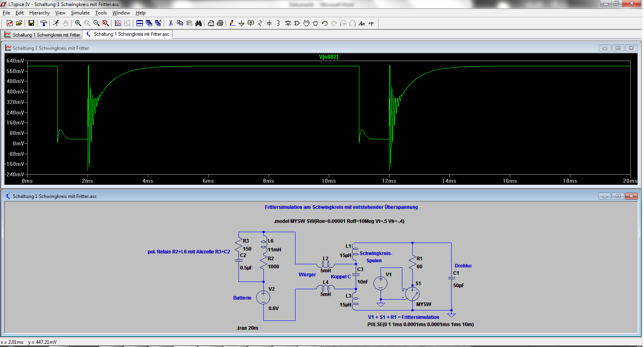644x347 pixels.
Task: Switch to the schematic .asc tab
Action: [128, 35]
